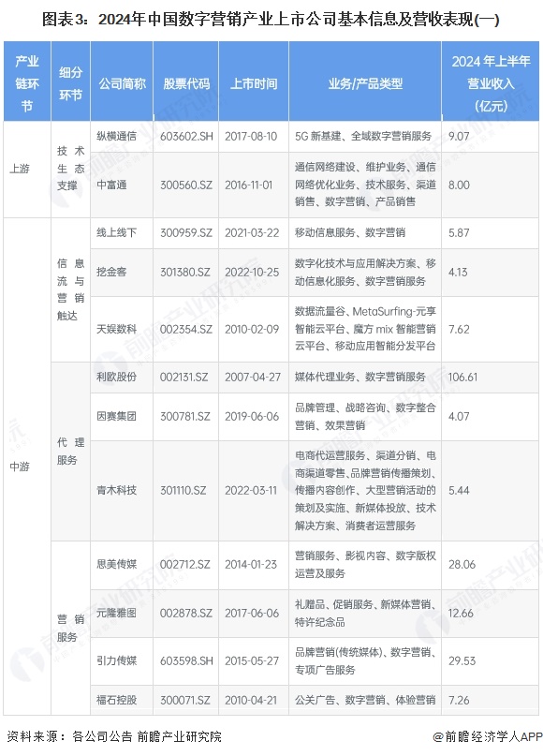
Task: Click stock code '301380.SZ'
Action: [x=185, y=272]
